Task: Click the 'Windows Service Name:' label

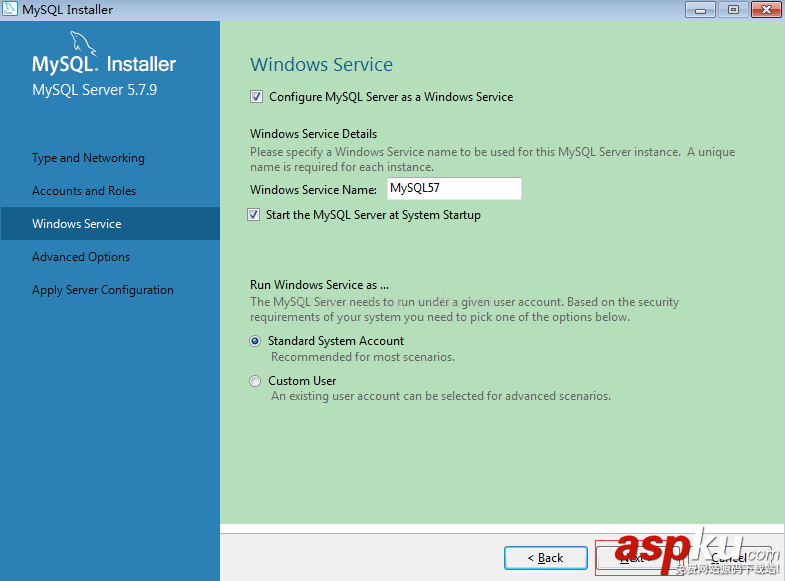Action: (313, 190)
